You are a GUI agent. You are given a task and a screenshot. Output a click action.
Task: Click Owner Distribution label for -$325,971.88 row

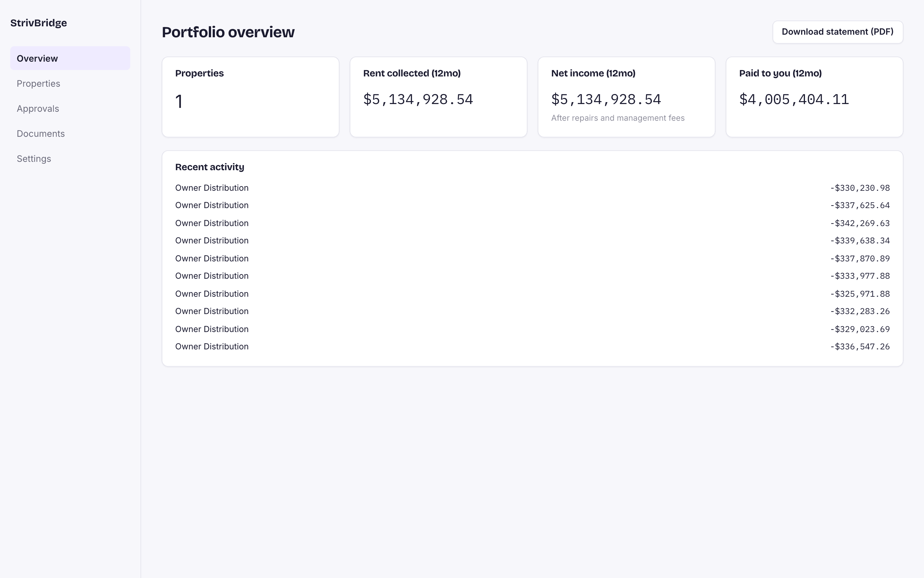[x=212, y=293]
